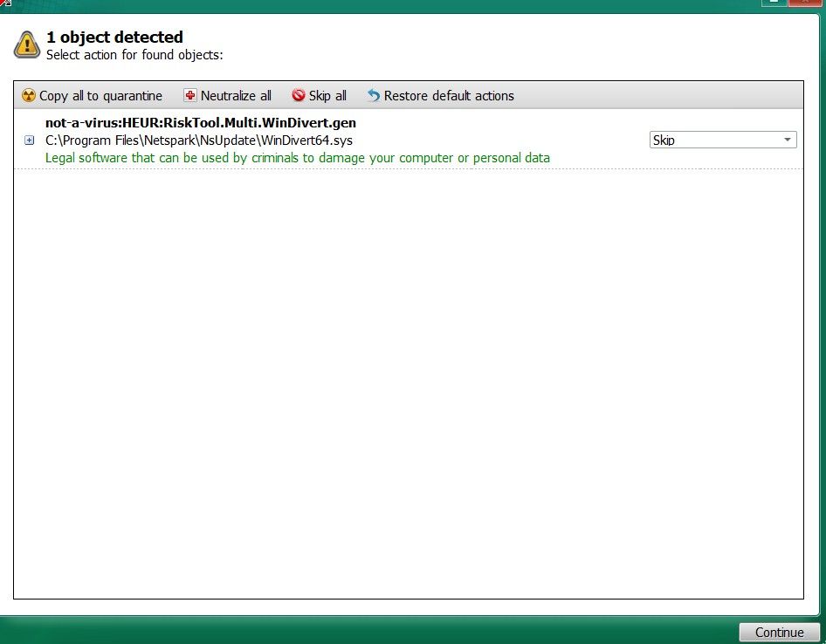Click the red prohibited Skip all icon

299,95
